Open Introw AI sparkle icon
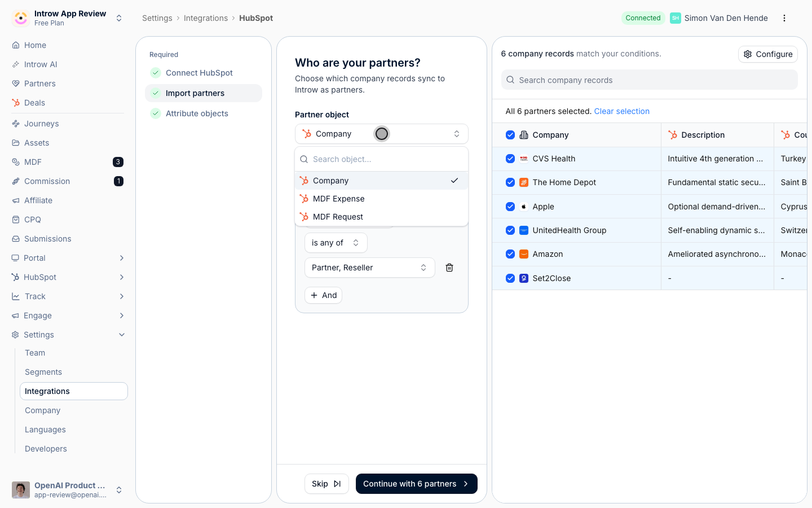The width and height of the screenshot is (812, 508). tap(16, 64)
